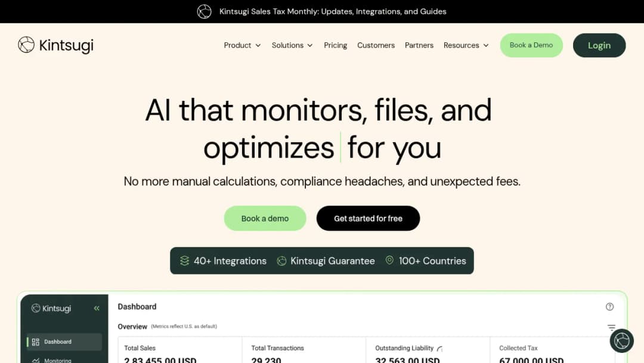Collapse sidebar with double chevron icon
The image size is (644, 363).
tap(97, 308)
